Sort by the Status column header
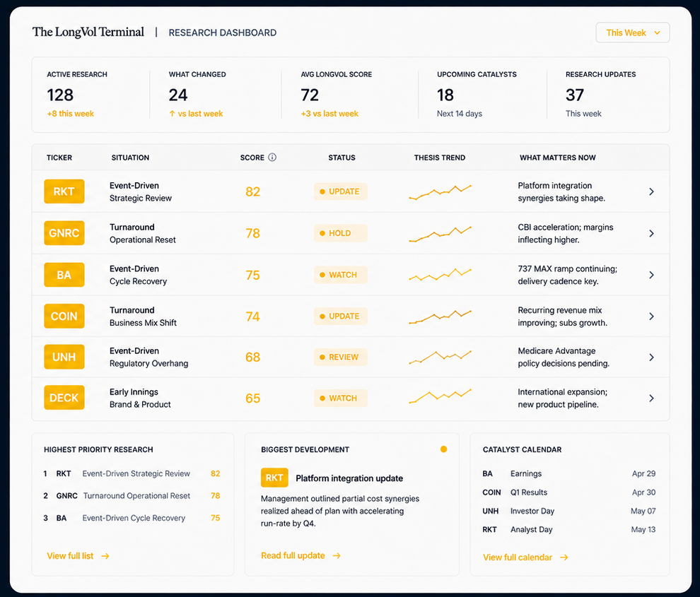The image size is (700, 597). click(342, 158)
